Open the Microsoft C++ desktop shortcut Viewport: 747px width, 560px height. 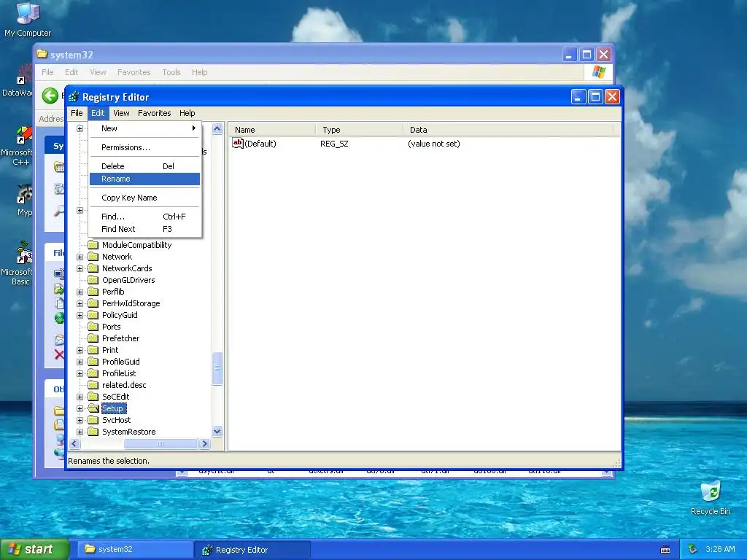[x=18, y=146]
